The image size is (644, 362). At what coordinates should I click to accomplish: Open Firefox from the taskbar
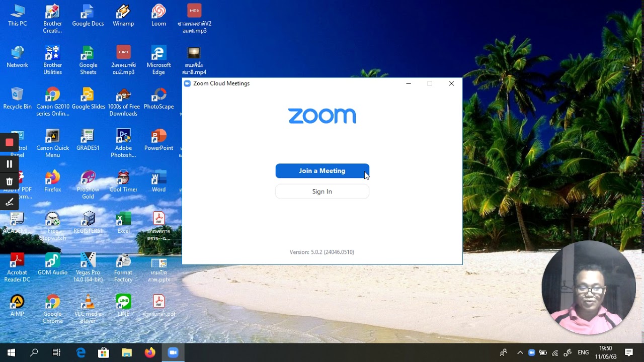(150, 352)
